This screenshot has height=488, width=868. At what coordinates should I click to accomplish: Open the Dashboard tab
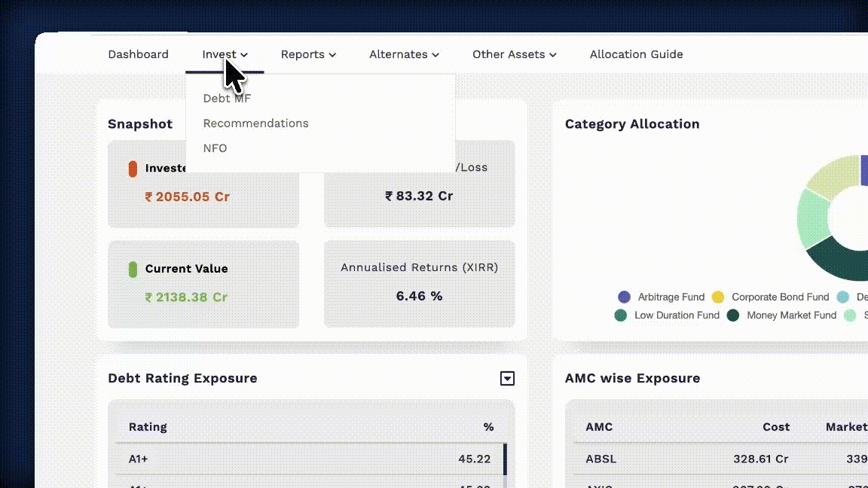click(x=138, y=54)
